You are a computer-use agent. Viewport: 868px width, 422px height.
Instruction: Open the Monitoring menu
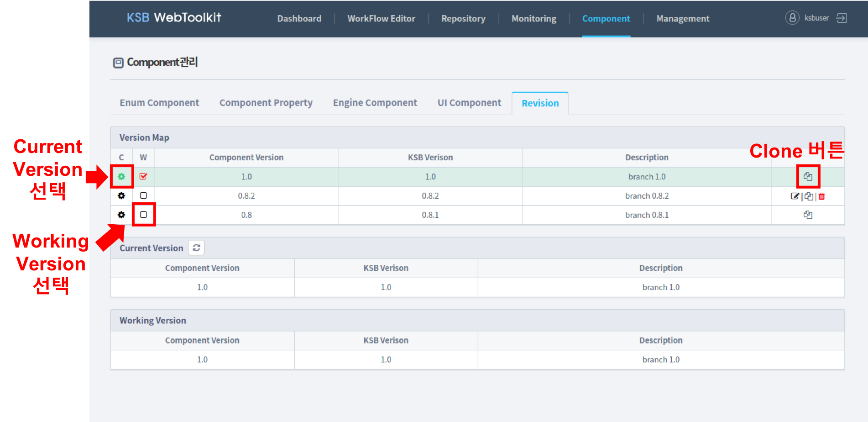(x=534, y=19)
